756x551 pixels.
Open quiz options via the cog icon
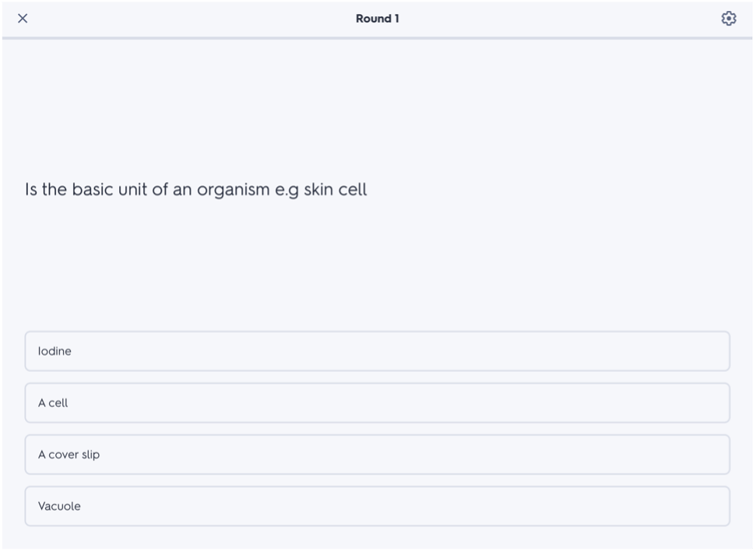pyautogui.click(x=728, y=19)
